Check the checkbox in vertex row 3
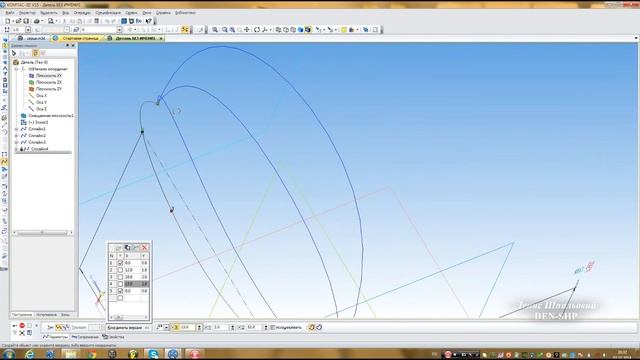This screenshot has height=360, width=640. coord(120,277)
